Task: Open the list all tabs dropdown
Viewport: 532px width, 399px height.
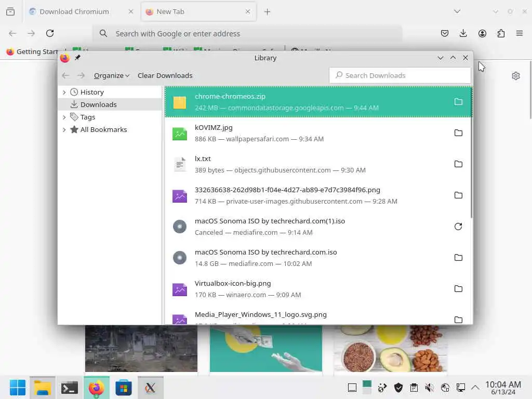Action: click(457, 11)
